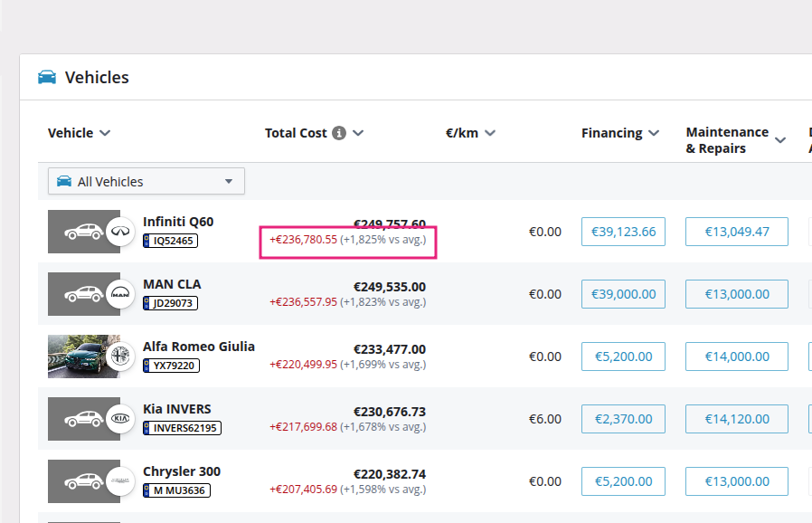This screenshot has height=523, width=812.
Task: Open the Infiniti Q60 placeholder thumbnail
Action: (x=84, y=232)
